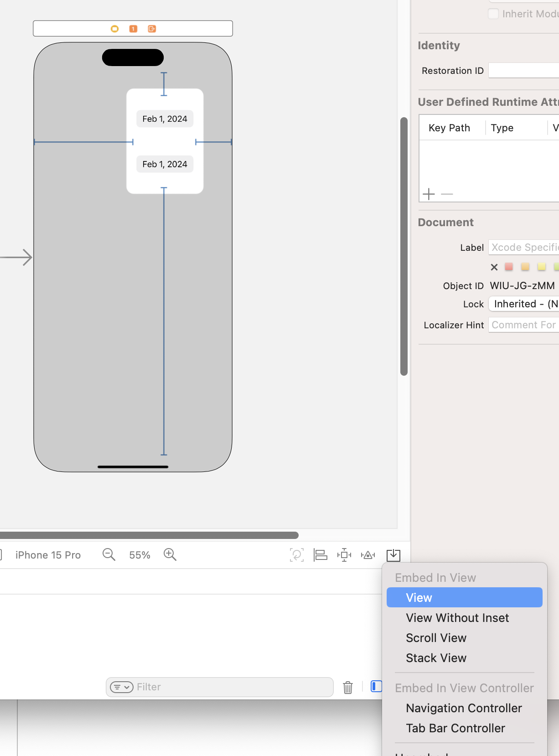The image size is (559, 756).
Task: Choose Stack View from Embed menu
Action: [436, 658]
